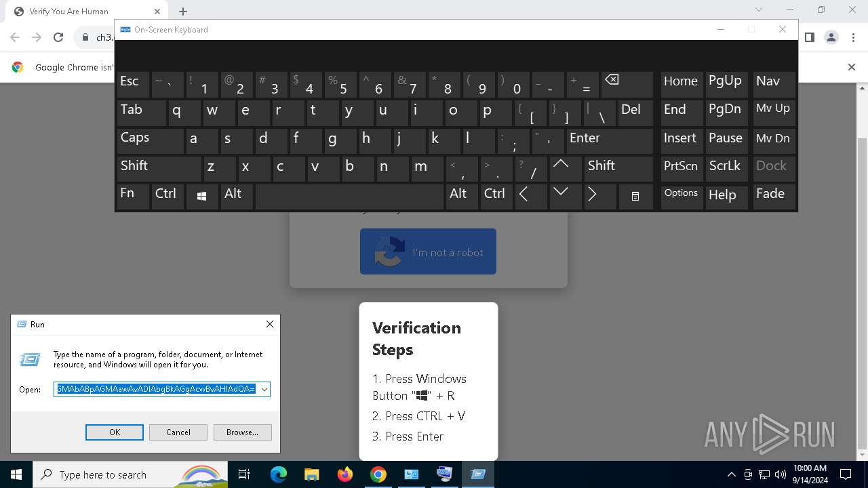Screen dimensions: 868x488
Task: Open Chrome tab search chevron
Action: (759, 9)
